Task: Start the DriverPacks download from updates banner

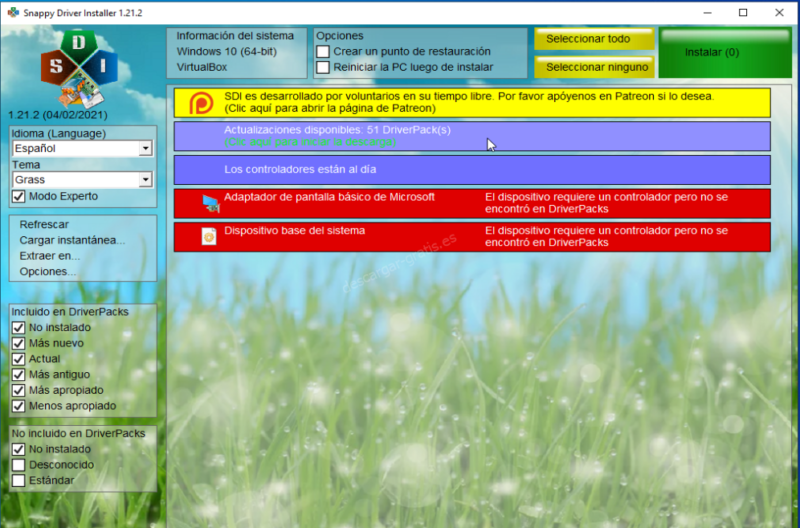Action: (x=472, y=136)
